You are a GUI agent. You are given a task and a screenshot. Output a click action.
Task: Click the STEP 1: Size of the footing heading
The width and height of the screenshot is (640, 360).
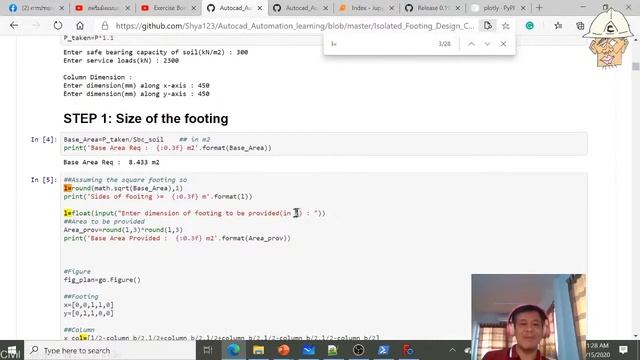coord(146,119)
